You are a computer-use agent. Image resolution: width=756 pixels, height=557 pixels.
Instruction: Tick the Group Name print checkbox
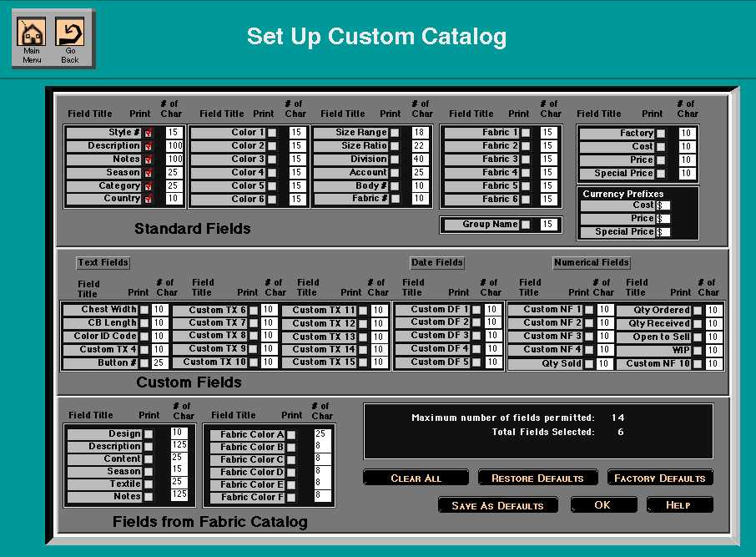click(x=526, y=225)
